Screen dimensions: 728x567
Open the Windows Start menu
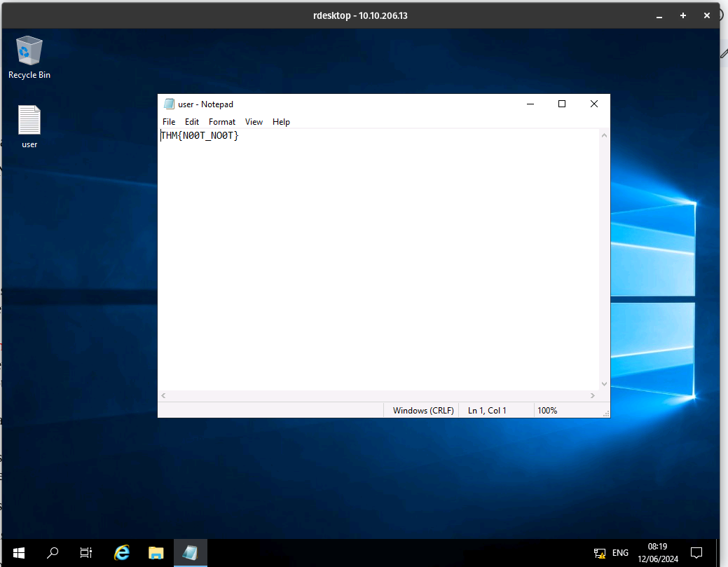coord(19,552)
